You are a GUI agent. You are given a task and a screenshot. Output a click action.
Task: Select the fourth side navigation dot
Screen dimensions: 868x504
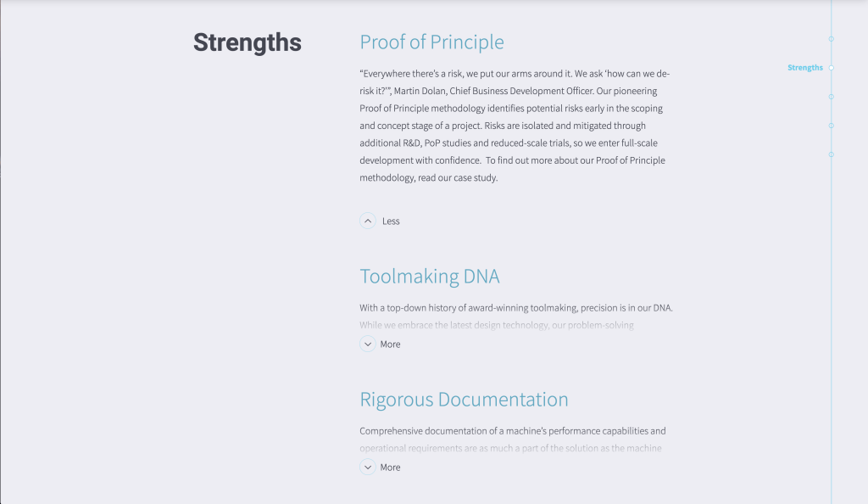tap(831, 126)
